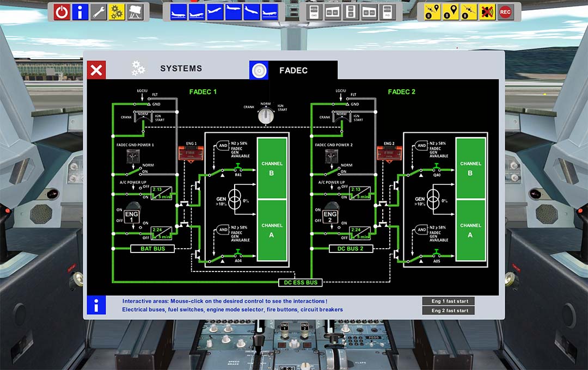588x370 pixels.
Task: Open the yellow gears settings icon
Action: (x=117, y=12)
